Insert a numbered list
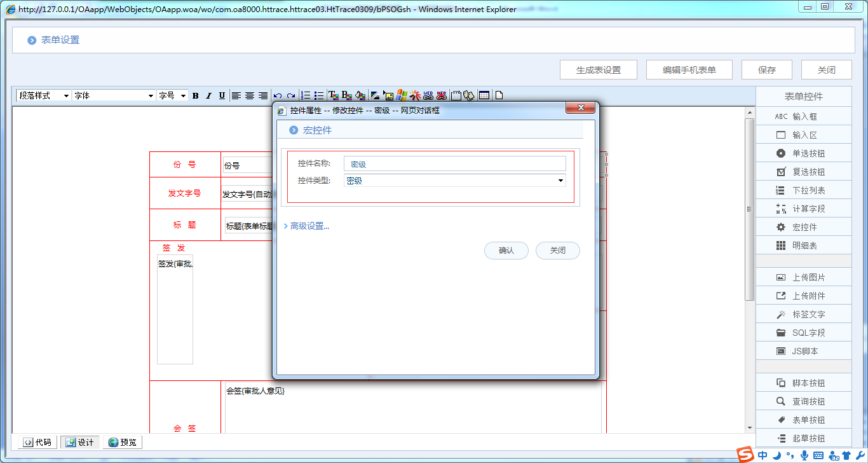The height and width of the screenshot is (463, 868). 306,96
